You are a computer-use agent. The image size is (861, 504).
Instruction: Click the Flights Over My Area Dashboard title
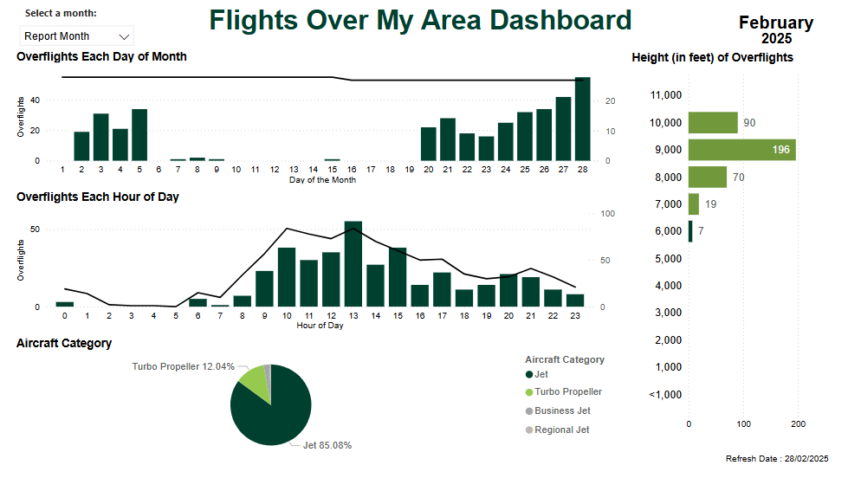(420, 20)
